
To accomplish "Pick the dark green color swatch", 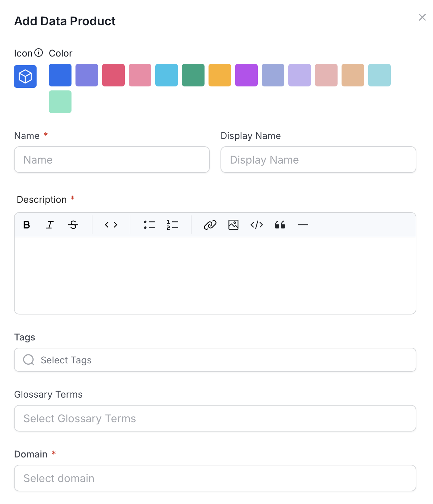I will 193,75.
